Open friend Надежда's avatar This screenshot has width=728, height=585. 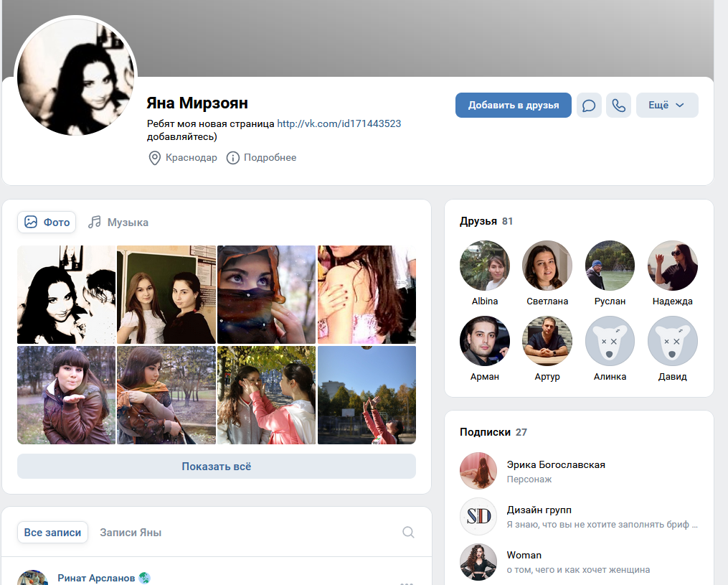pyautogui.click(x=672, y=266)
